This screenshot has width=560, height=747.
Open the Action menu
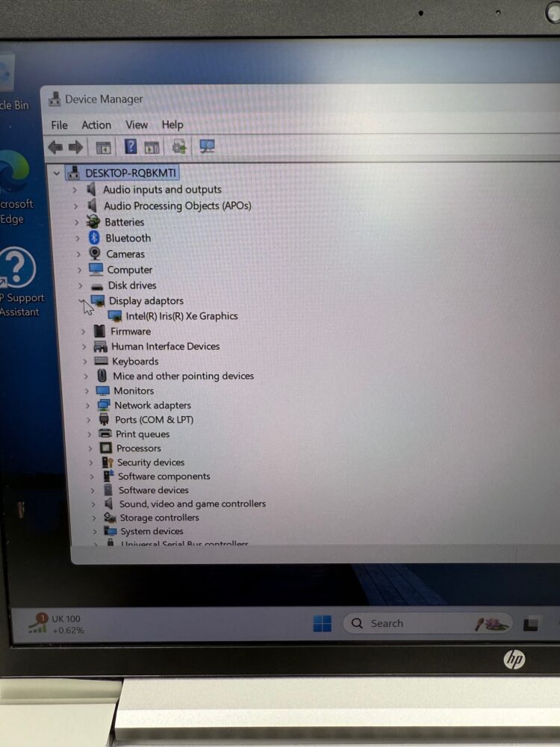(96, 125)
